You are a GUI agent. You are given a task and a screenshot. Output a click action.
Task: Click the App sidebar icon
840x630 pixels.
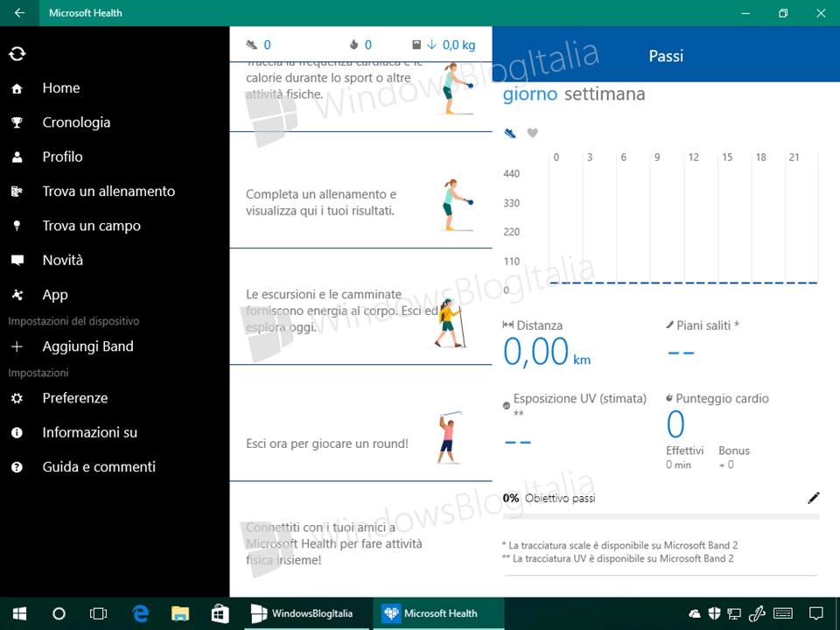coord(17,295)
